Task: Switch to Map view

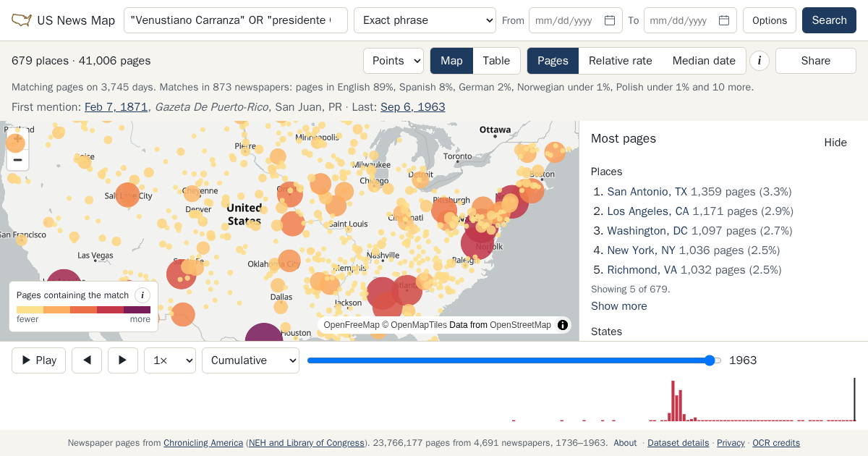Action: (451, 61)
